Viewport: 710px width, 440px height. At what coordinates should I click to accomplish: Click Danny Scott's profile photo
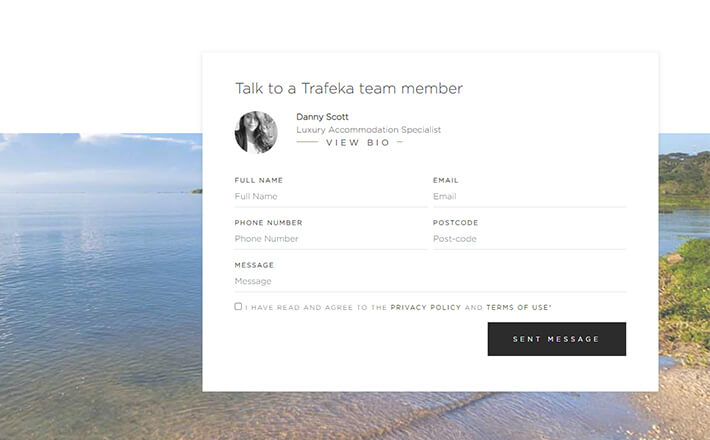256,132
